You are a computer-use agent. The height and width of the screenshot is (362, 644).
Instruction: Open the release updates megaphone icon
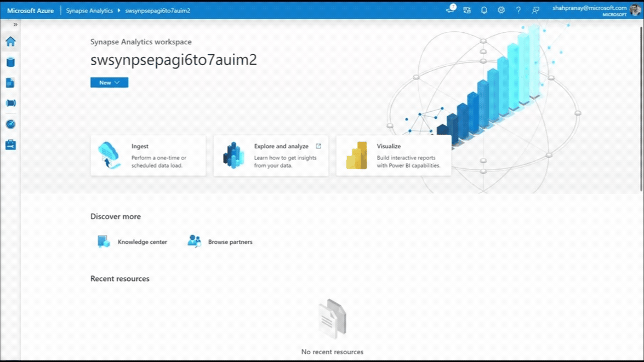[451, 9]
